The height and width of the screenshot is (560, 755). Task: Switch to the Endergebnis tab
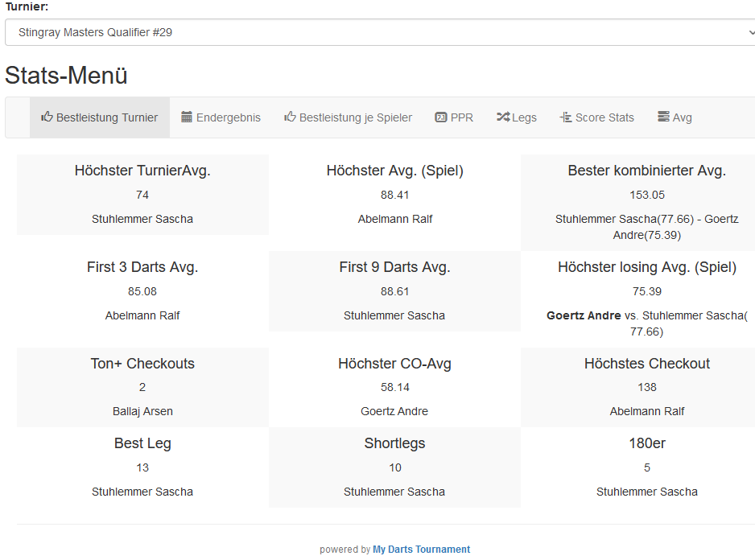tap(229, 117)
